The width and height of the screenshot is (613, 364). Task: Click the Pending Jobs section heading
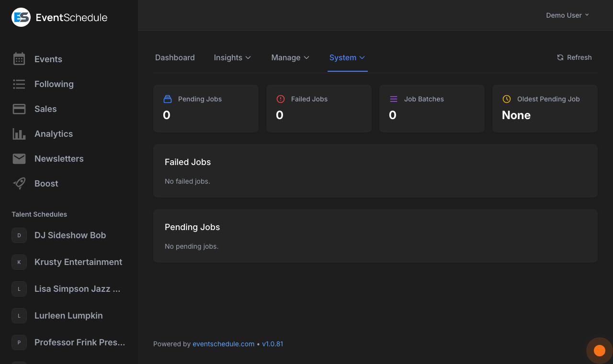tap(193, 227)
